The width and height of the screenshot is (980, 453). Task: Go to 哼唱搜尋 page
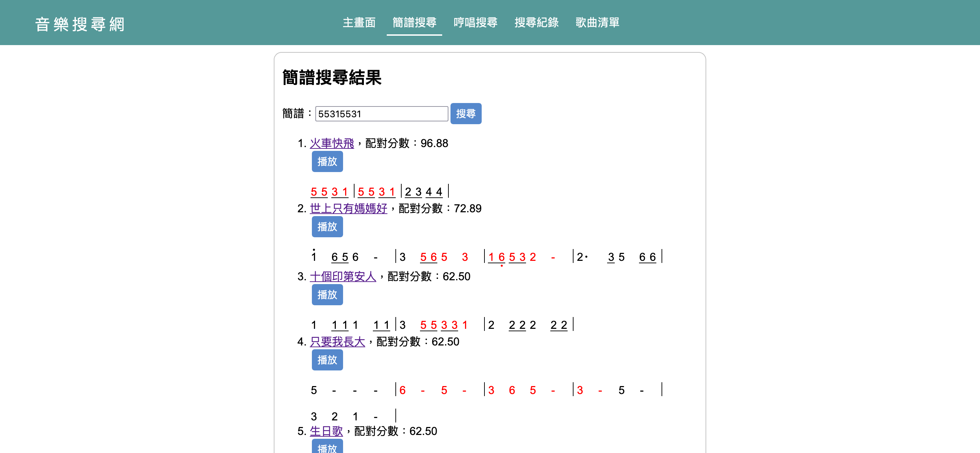475,23
